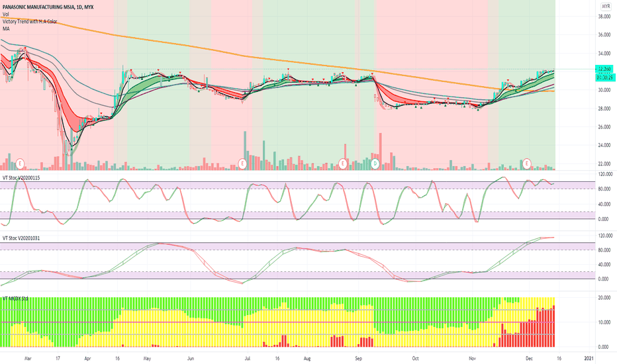Click the current price label 32.260
This screenshot has height=364, width=617.
point(604,69)
